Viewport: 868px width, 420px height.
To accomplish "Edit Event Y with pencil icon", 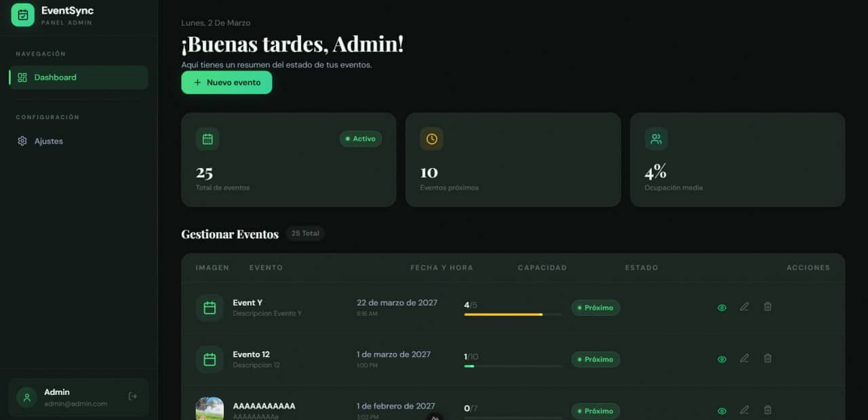I will (745, 307).
